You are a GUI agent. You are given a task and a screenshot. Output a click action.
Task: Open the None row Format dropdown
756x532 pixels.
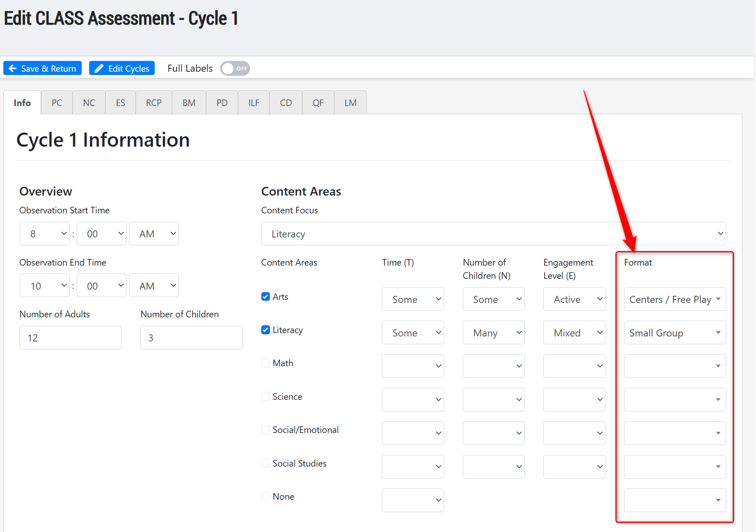coord(675,500)
